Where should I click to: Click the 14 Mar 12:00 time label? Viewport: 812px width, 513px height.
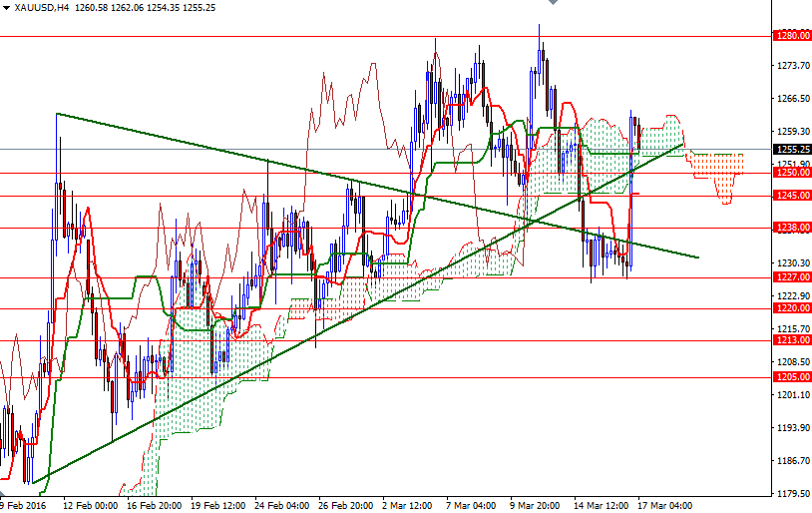tap(601, 505)
